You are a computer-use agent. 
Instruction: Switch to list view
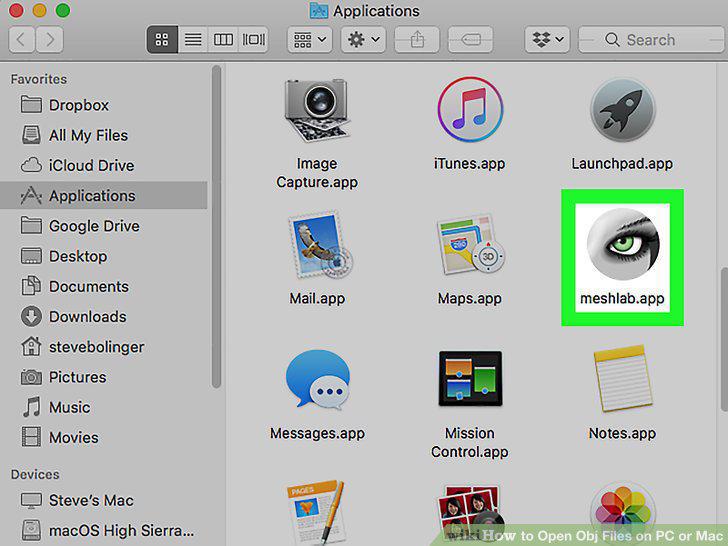[x=193, y=39]
